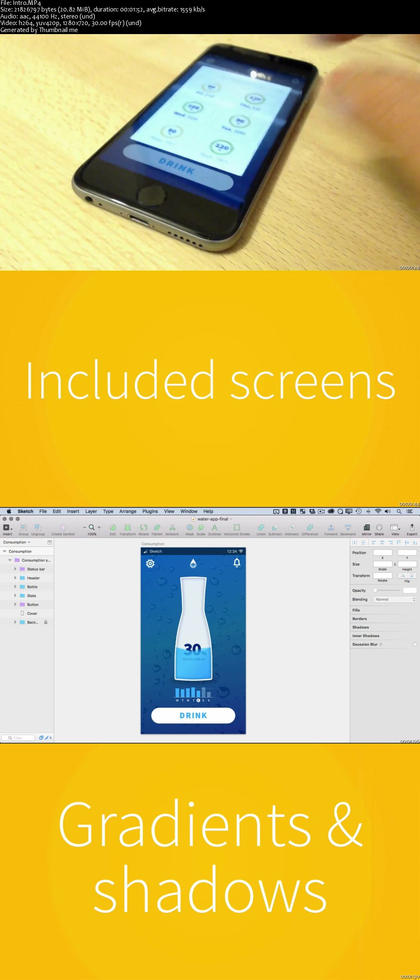
Task: Click the Create Symbol icon
Action: [x=63, y=528]
